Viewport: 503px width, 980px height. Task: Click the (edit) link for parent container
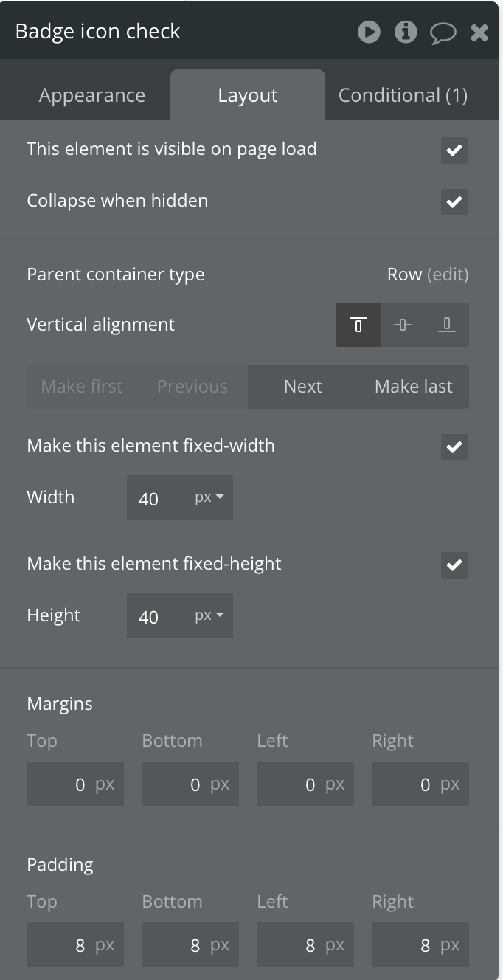click(448, 275)
